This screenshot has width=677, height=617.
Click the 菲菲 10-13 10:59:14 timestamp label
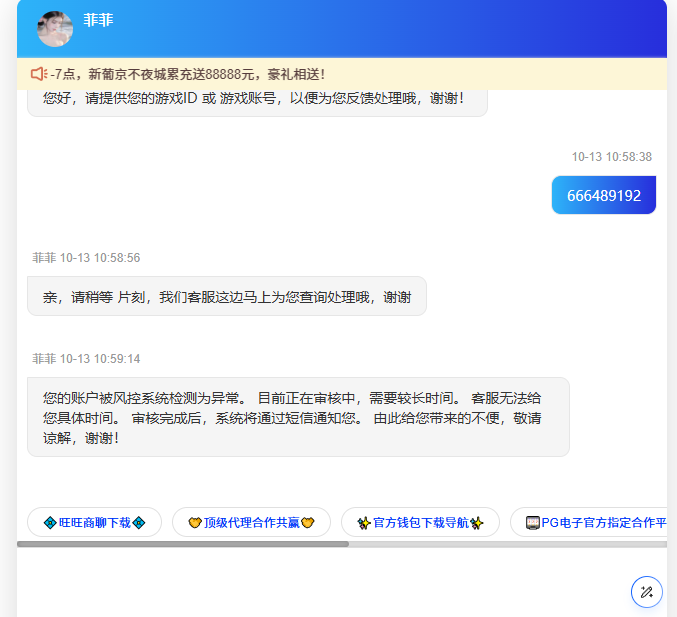tap(86, 359)
